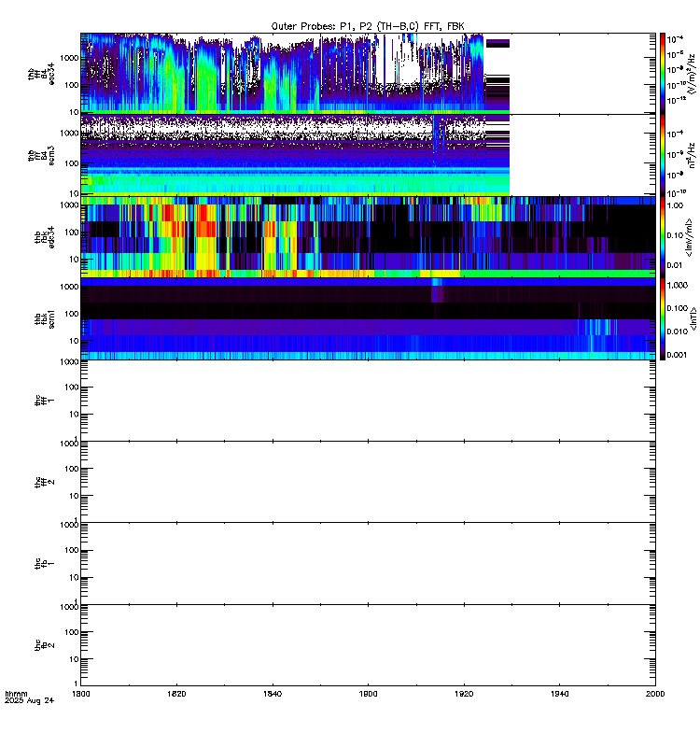The height and width of the screenshot is (747, 700).
Task: Click the thc fff 1 panel label
Action: (45, 401)
